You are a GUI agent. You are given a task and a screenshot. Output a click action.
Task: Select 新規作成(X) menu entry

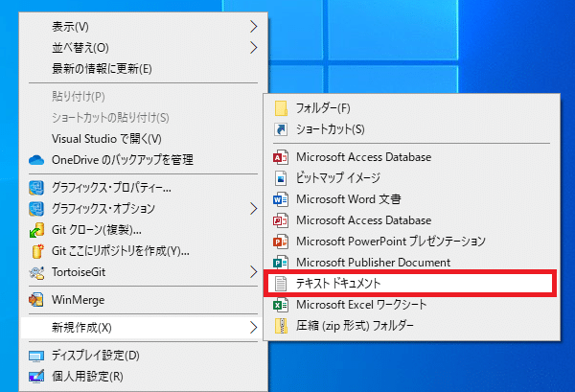(x=144, y=328)
